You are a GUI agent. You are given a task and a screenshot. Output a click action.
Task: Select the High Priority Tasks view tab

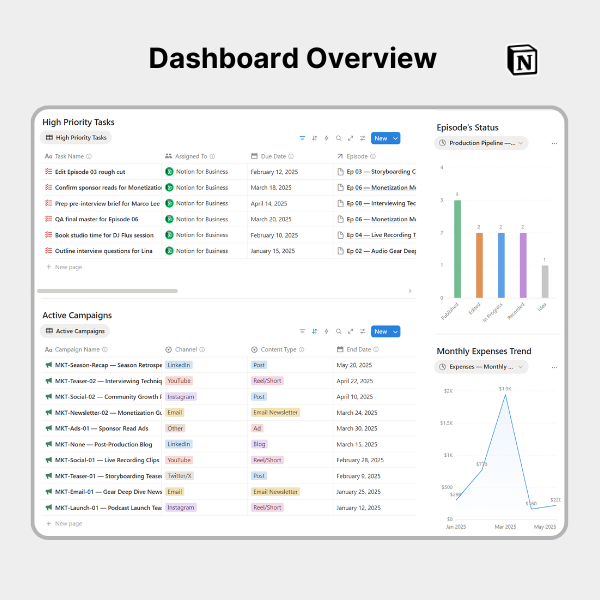[x=76, y=138]
